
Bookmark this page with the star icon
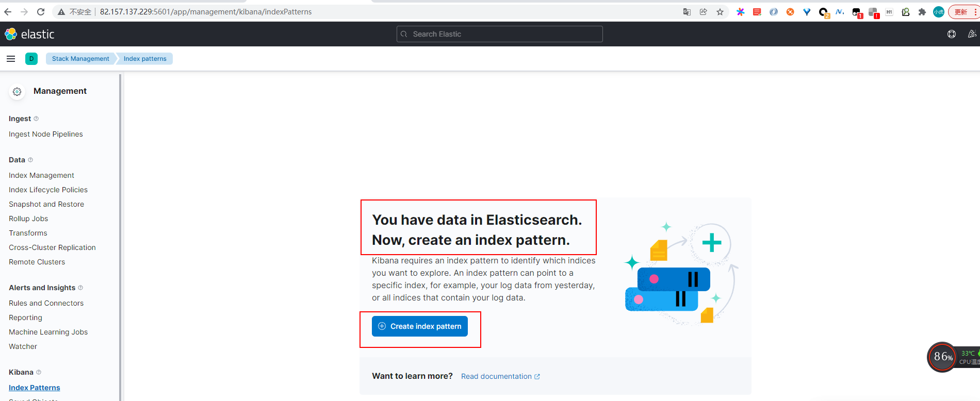point(720,12)
